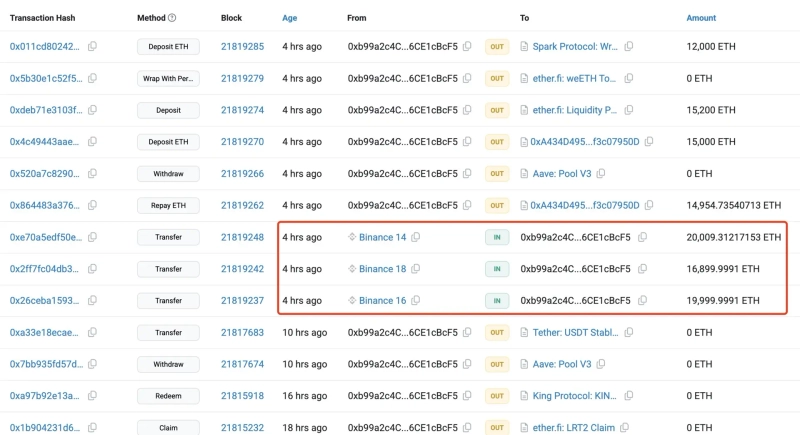
Task: Open the Tether: USDT Stablecoin contract link
Action: 576,333
